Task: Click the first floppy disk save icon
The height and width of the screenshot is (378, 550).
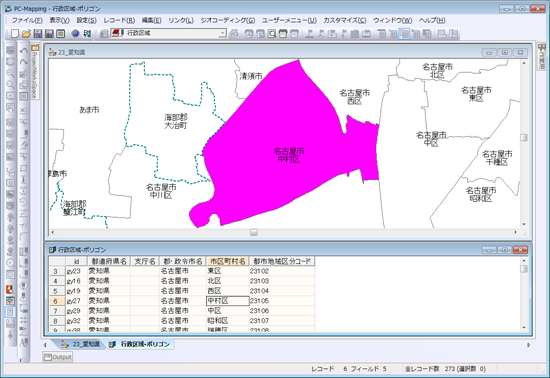Action: [x=38, y=34]
